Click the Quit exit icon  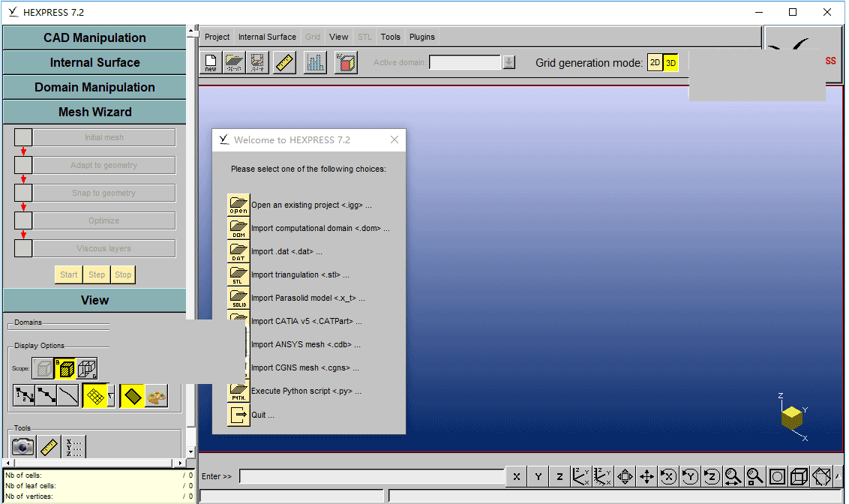point(238,415)
